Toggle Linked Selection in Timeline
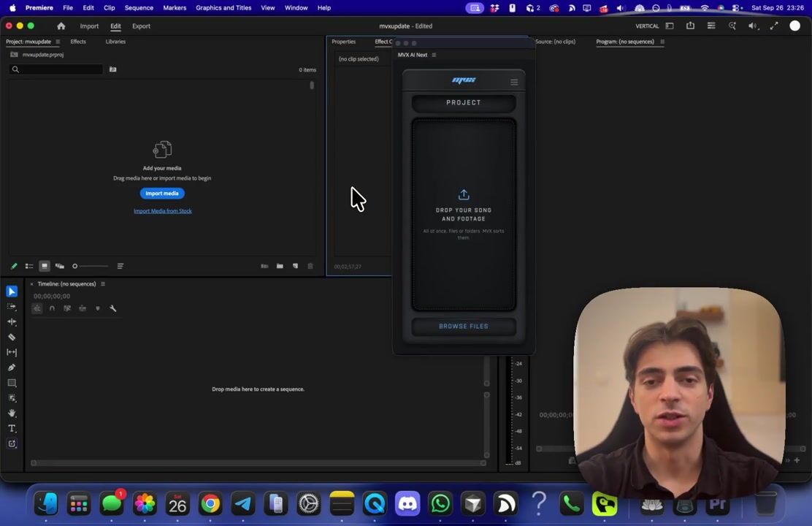Screen dimensions: 812x526 (66, 308)
